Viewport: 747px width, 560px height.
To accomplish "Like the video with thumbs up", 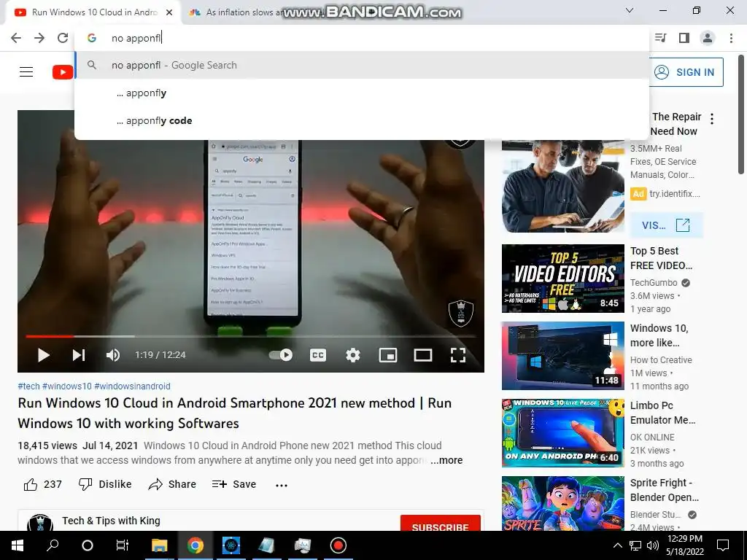I will click(42, 484).
